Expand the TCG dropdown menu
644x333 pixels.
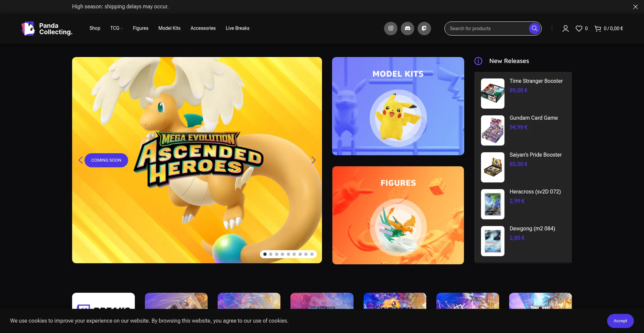tap(116, 28)
